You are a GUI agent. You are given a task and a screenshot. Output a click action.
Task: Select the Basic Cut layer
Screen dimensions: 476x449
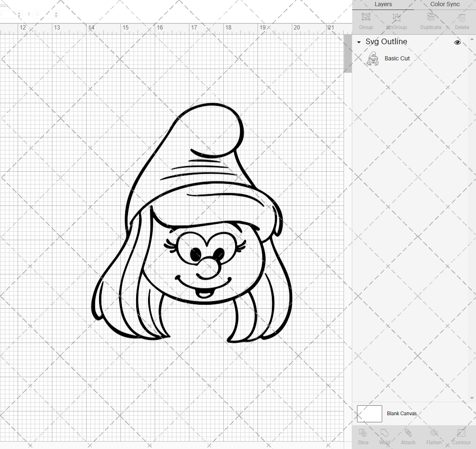pyautogui.click(x=397, y=58)
